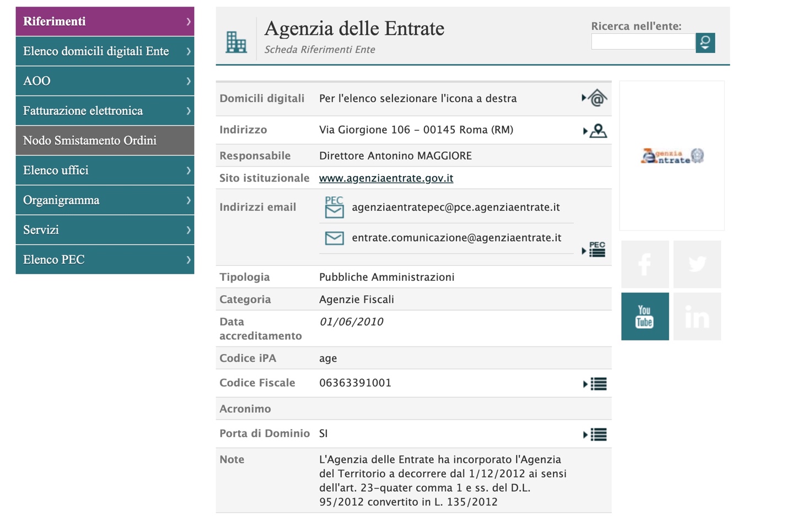Open the www.agenziaentrate.gov.it link
812x528 pixels.
386,178
